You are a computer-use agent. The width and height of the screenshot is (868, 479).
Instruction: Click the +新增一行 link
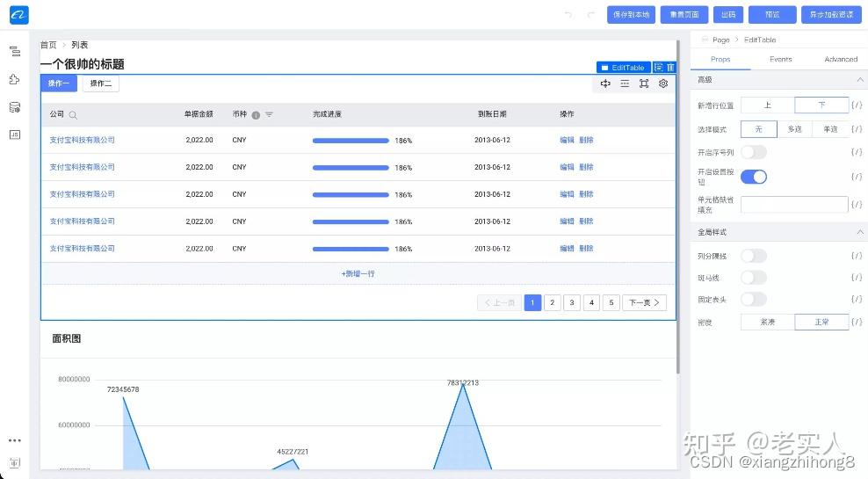tap(358, 273)
